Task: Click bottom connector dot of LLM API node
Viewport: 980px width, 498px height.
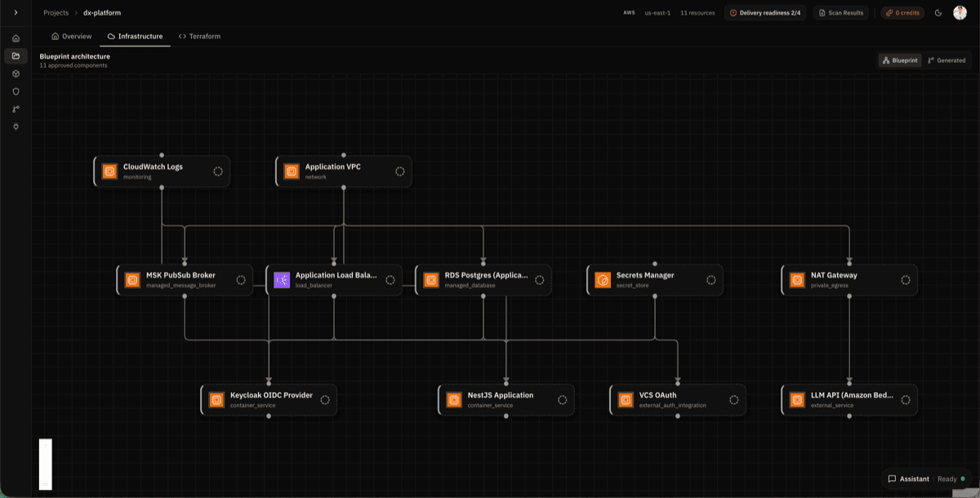Action: pos(849,416)
